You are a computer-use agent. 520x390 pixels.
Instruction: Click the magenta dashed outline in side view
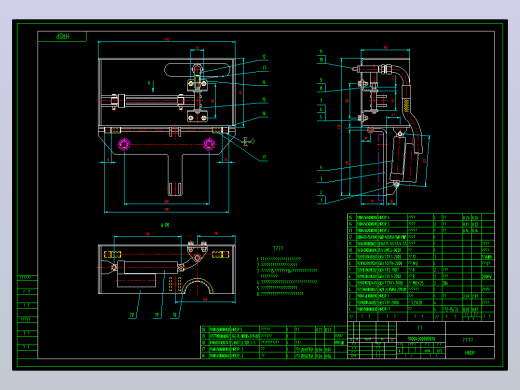coord(380,168)
